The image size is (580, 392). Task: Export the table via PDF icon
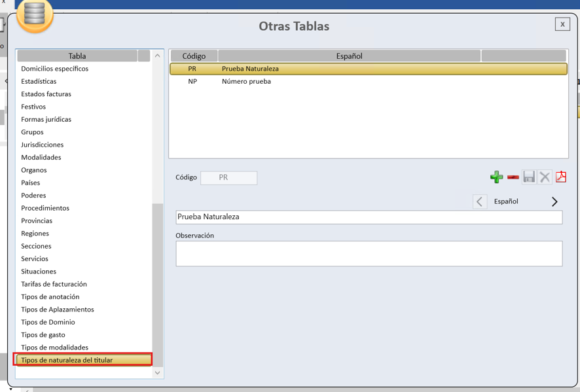(x=561, y=177)
